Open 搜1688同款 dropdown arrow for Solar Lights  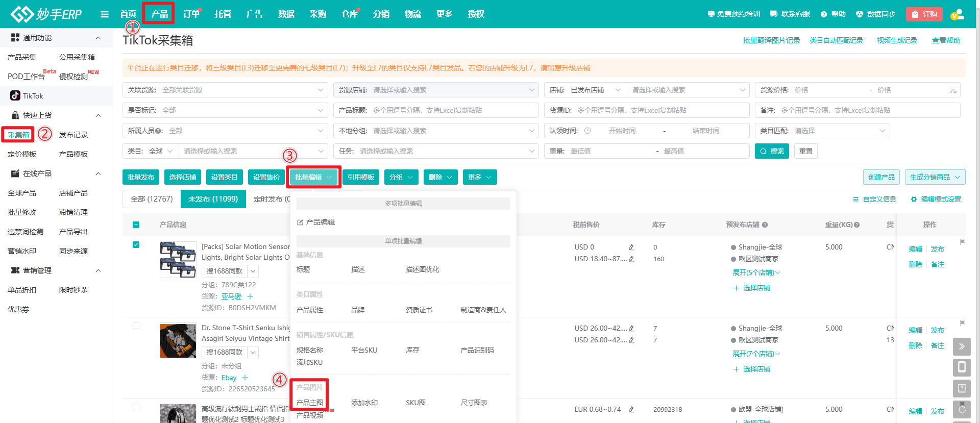[x=253, y=271]
